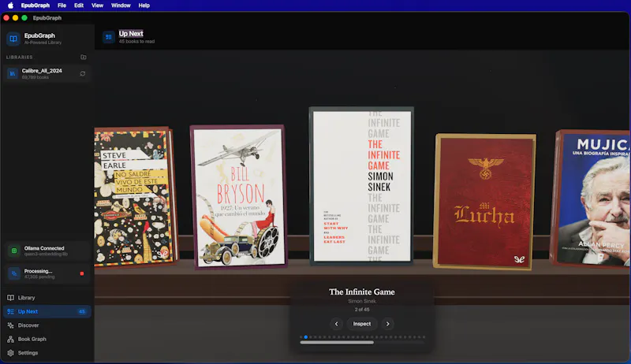Open the File menu
Viewport: 631px width, 364px height.
[62, 6]
